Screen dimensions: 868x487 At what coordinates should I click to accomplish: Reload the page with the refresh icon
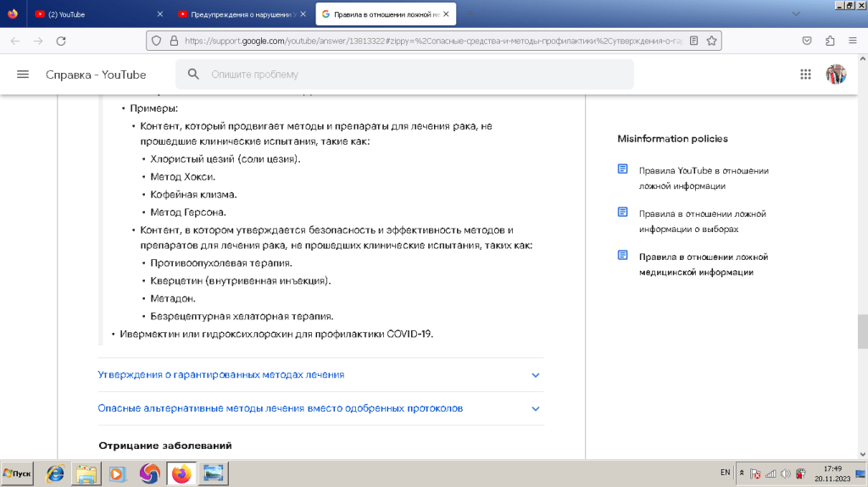60,41
